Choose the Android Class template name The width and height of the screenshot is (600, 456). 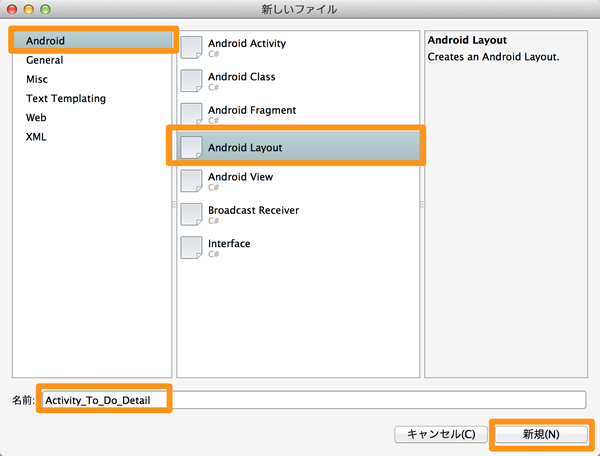(x=241, y=77)
